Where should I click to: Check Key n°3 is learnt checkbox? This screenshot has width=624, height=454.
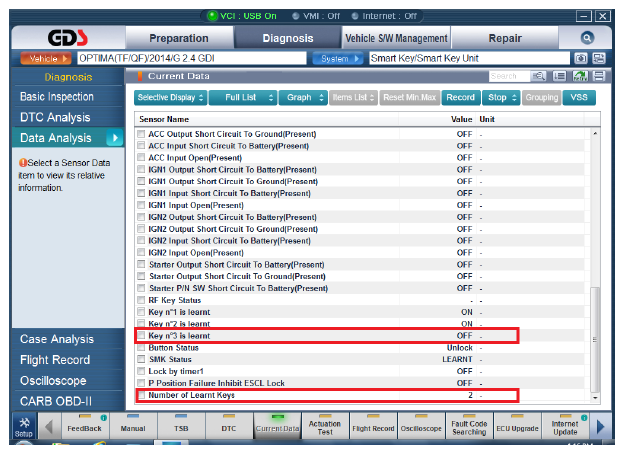[141, 335]
